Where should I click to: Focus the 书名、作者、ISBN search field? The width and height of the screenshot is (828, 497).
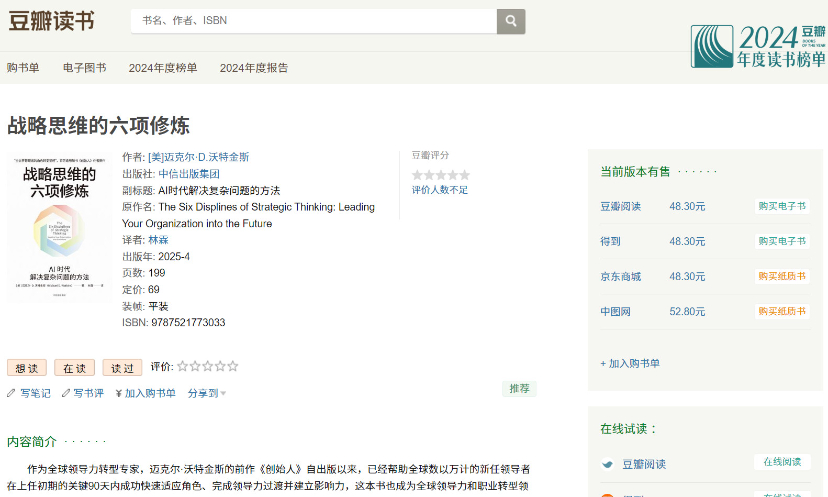(314, 21)
